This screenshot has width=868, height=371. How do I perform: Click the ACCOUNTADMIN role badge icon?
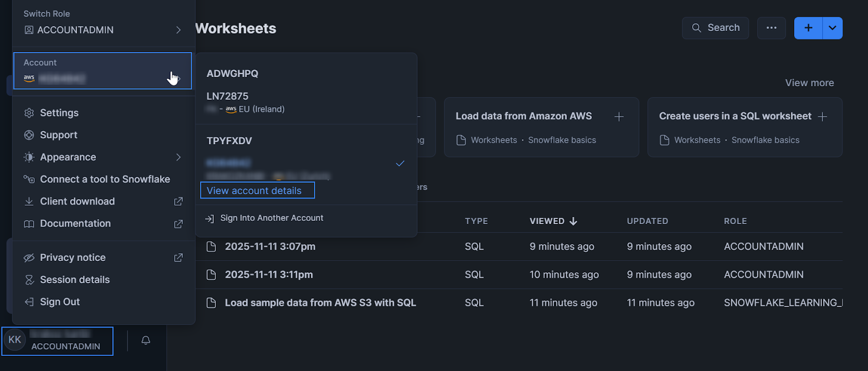(x=29, y=30)
